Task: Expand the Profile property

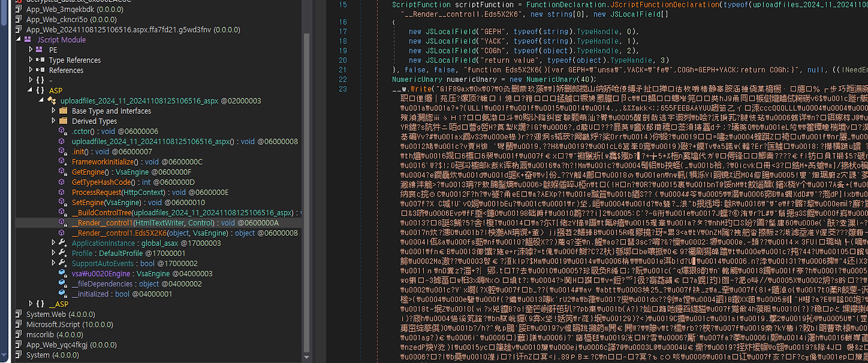Action: [54, 253]
